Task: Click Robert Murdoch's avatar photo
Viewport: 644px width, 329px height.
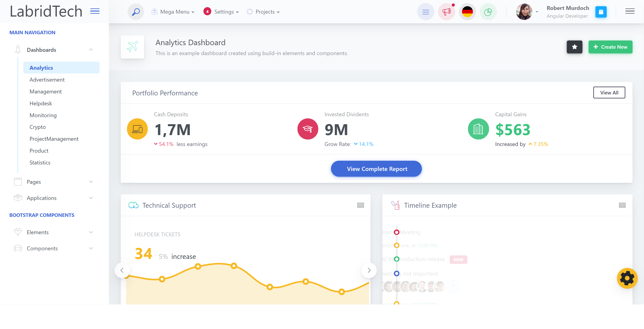Action: click(x=524, y=12)
